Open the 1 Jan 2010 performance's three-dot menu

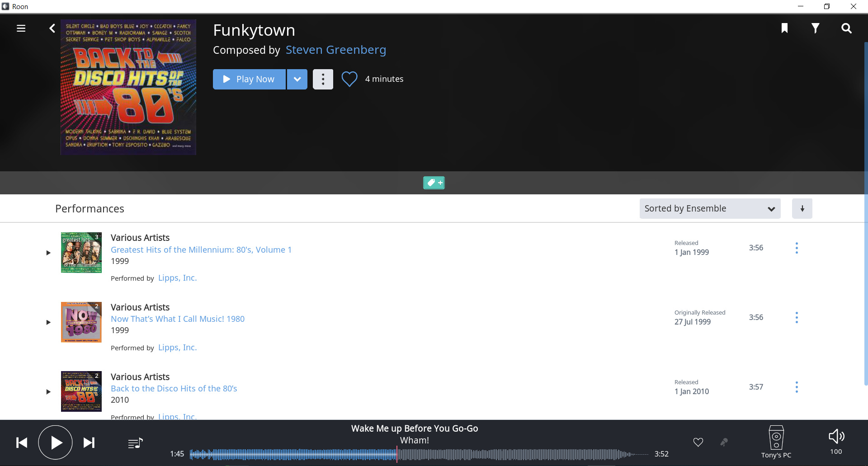pos(797,387)
